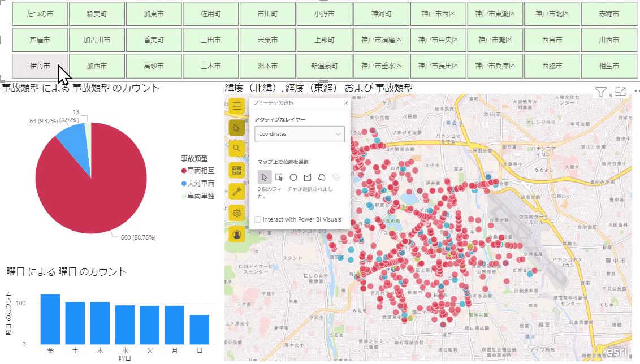Open the ArcGIS account sign-in icon
The image size is (640, 364).
click(x=237, y=235)
